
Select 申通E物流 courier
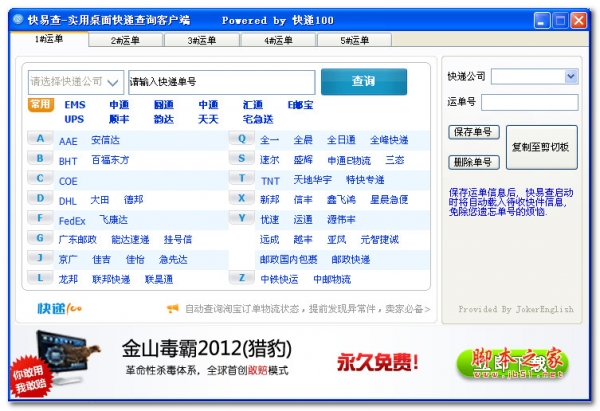point(349,160)
